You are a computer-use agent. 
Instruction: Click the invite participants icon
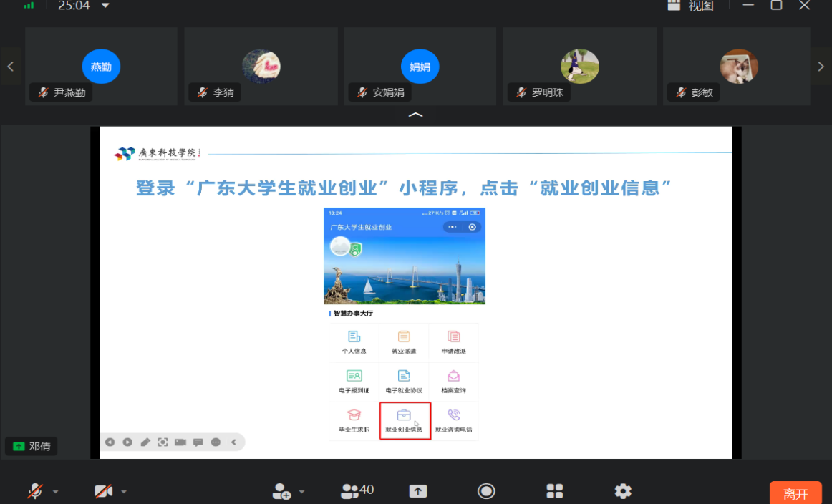tap(281, 491)
